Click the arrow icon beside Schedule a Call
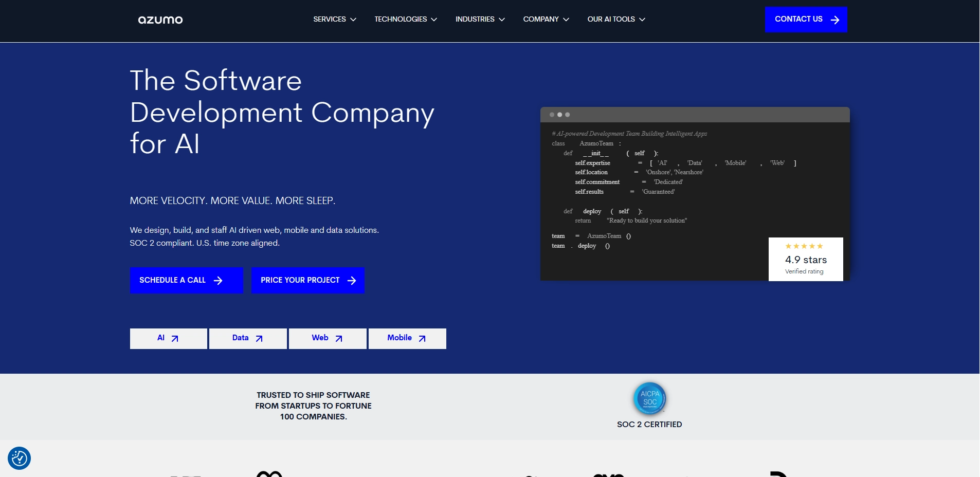980x477 pixels. [218, 281]
